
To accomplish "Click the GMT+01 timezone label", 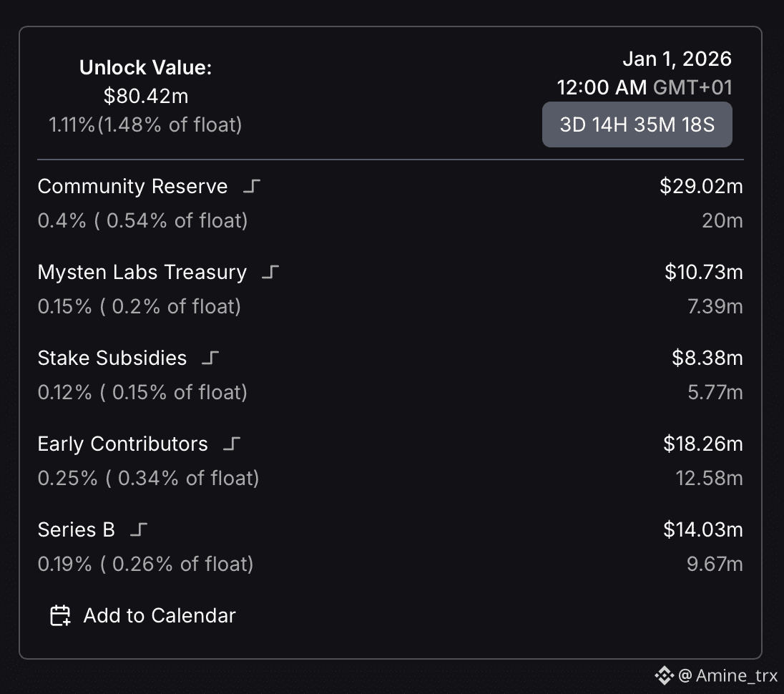I will pos(692,88).
